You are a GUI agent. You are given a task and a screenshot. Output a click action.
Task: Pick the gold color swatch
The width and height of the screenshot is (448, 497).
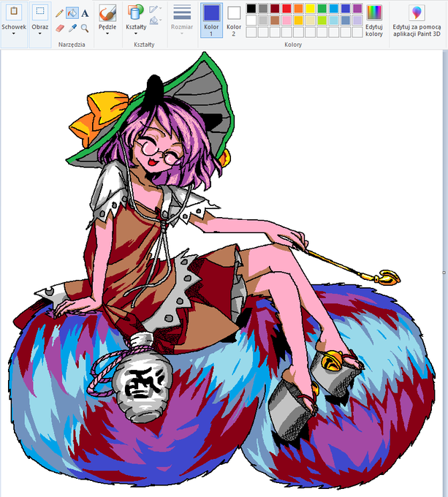point(298,20)
